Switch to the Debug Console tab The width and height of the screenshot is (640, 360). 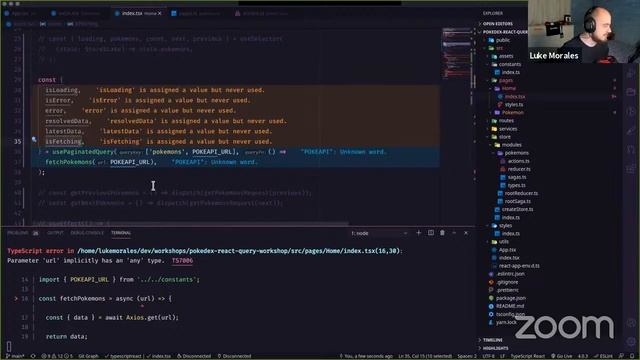[87, 233]
